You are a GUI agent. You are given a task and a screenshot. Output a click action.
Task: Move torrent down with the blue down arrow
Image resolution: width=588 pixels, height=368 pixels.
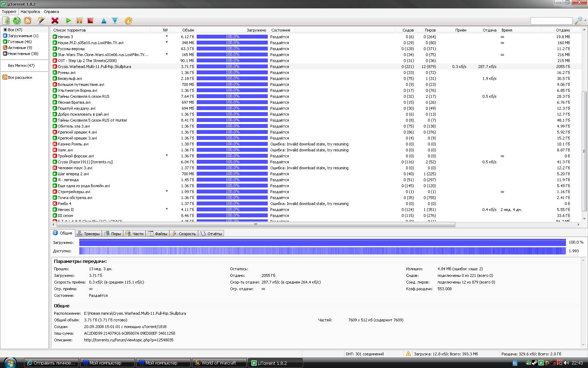point(115,21)
